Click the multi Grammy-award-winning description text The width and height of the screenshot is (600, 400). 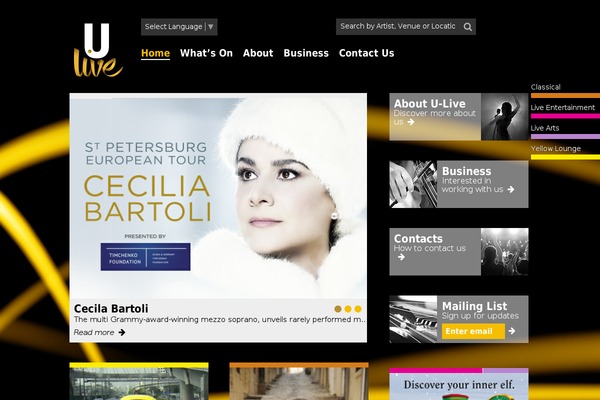pyautogui.click(x=220, y=320)
